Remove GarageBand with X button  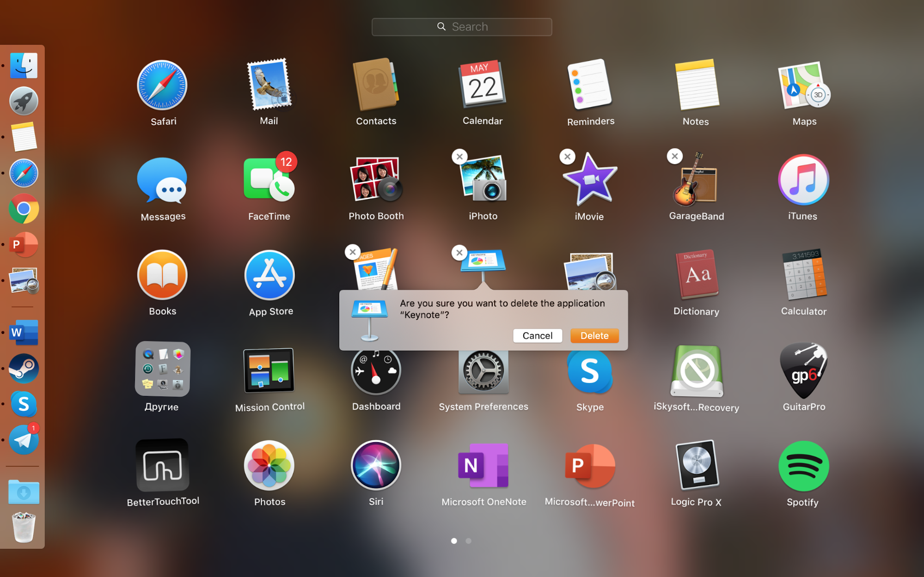(675, 156)
